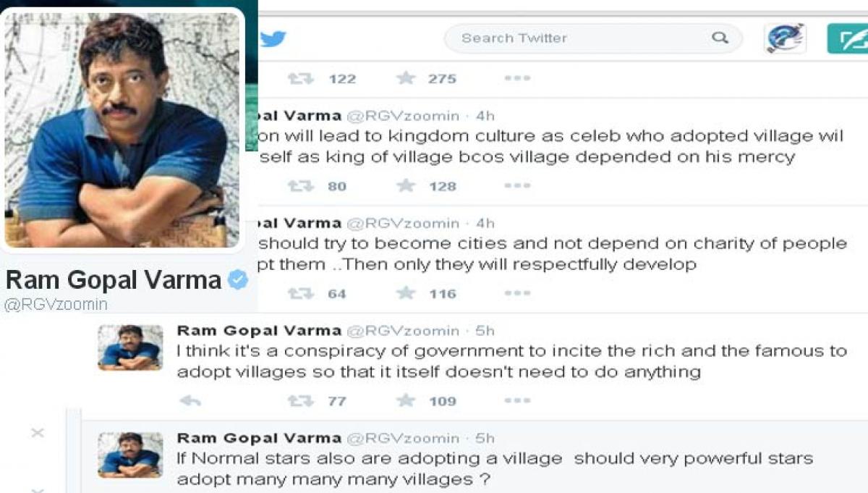Viewport: 868px width, 493px height.
Task: Reply to the government conspiracy tweet
Action: click(190, 400)
